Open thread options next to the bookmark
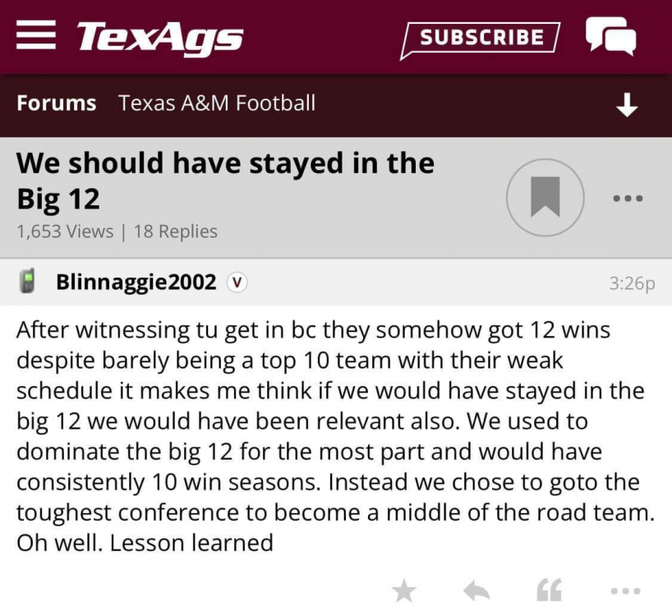 click(x=628, y=198)
